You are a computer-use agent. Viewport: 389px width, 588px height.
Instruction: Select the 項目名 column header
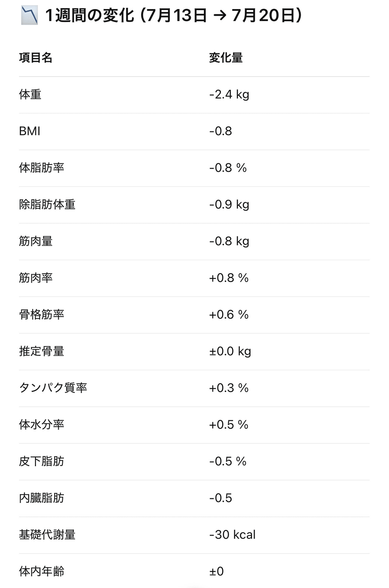point(36,58)
